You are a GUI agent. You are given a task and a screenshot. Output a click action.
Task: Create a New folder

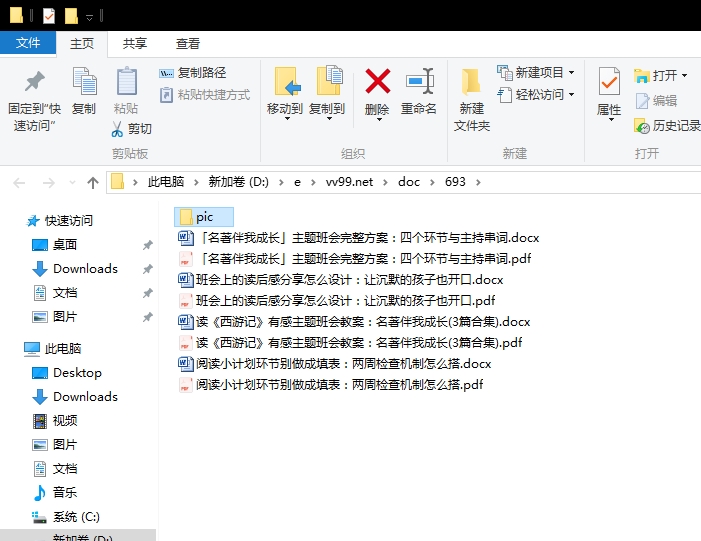472,100
